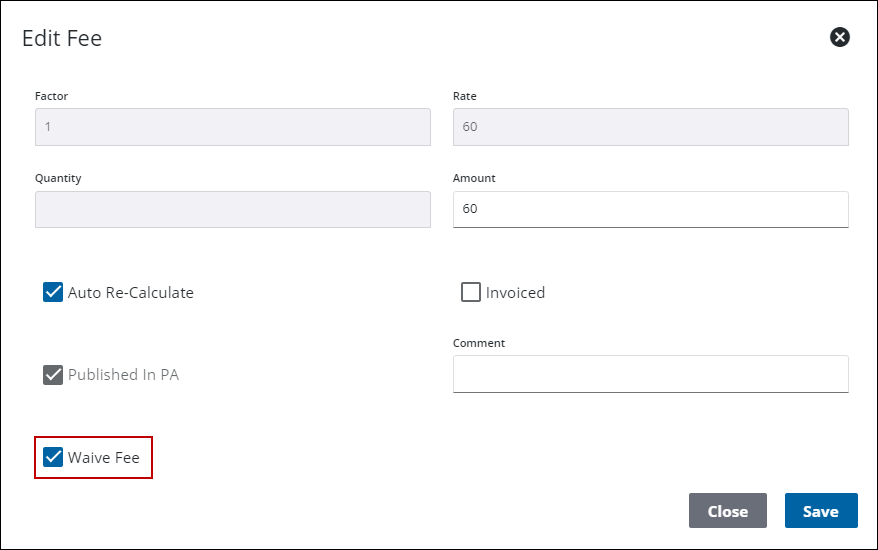Click the Quantity field label
This screenshot has width=878, height=550.
58,178
